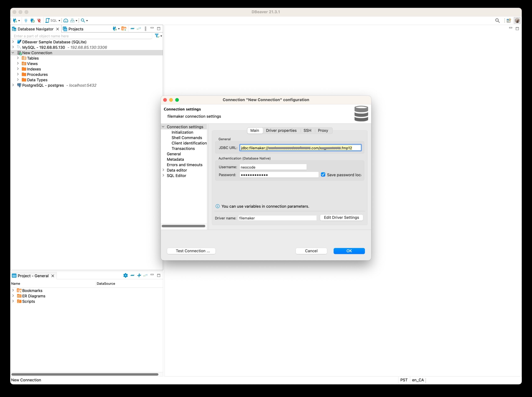Maximize the Project - General panel

point(159,275)
